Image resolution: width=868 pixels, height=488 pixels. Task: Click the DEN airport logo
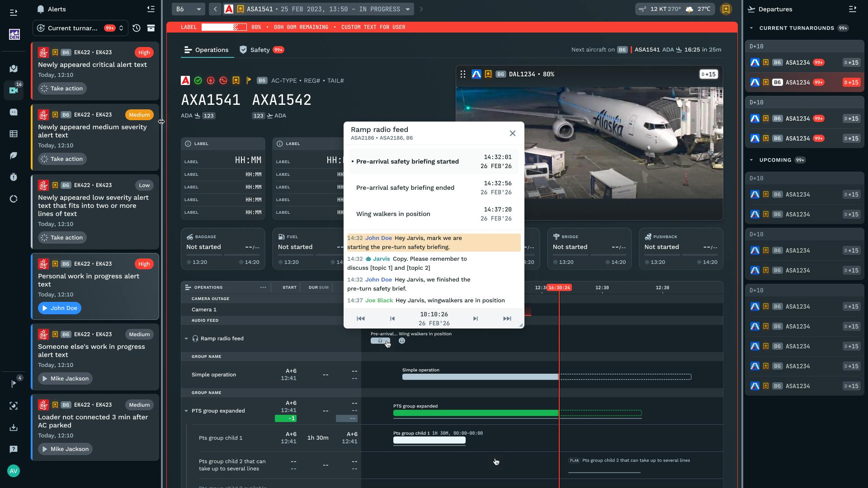pyautogui.click(x=14, y=35)
